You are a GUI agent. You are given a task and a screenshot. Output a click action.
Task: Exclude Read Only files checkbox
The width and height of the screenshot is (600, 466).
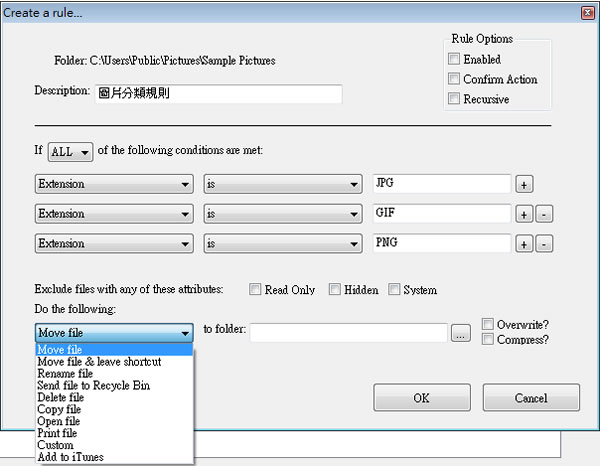coord(255,290)
